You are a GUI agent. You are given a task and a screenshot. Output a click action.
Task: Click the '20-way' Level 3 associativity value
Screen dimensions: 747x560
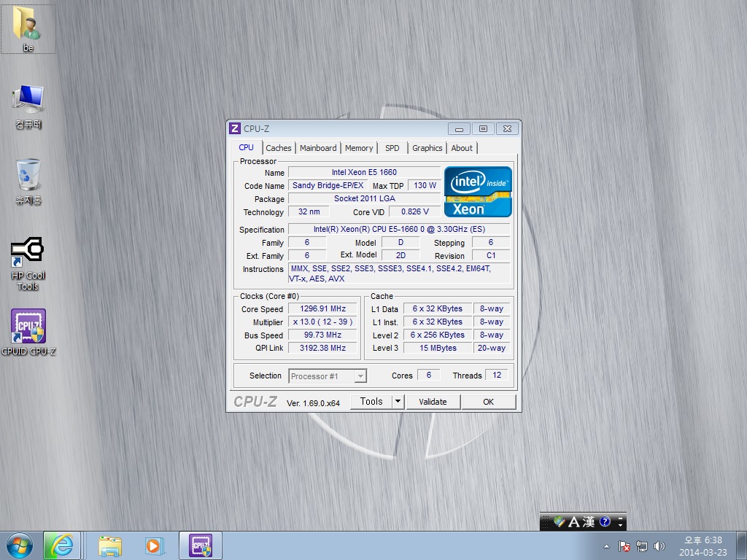tap(492, 348)
